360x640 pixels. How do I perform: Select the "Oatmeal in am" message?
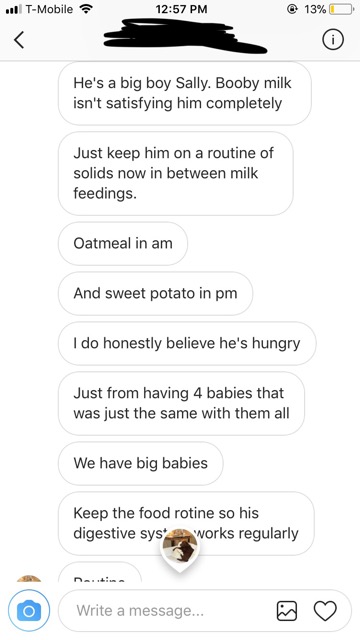tap(123, 244)
